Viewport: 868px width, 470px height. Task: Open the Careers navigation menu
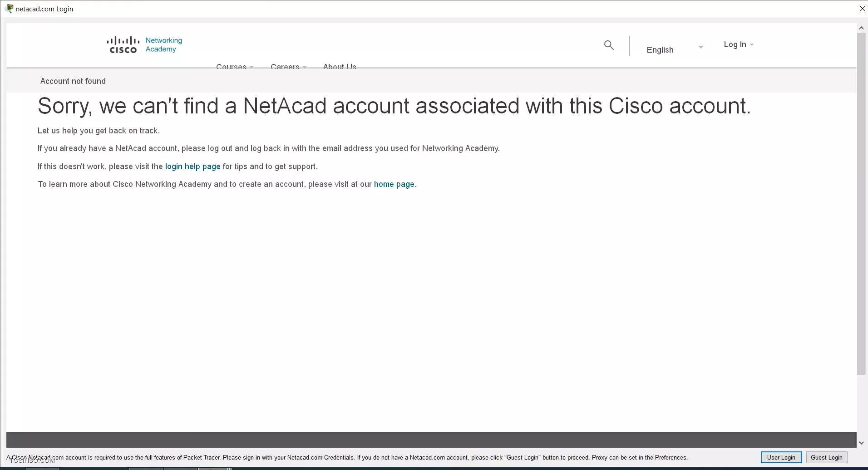click(x=289, y=67)
